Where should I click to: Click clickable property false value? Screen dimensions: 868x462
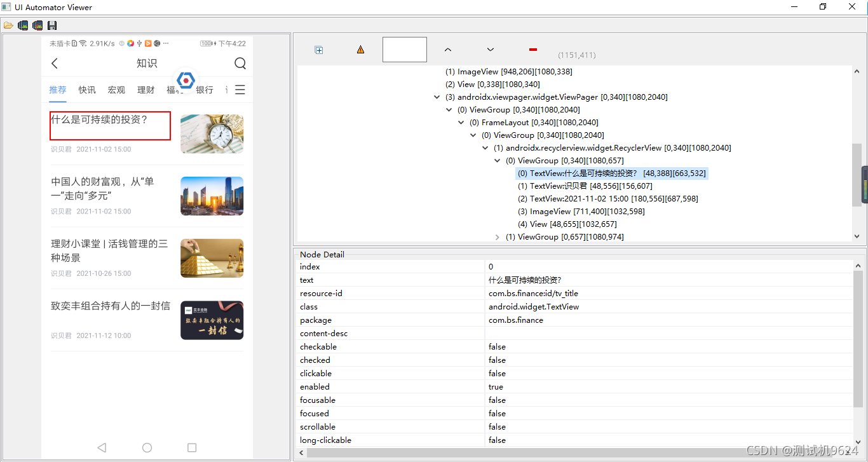pyautogui.click(x=497, y=374)
